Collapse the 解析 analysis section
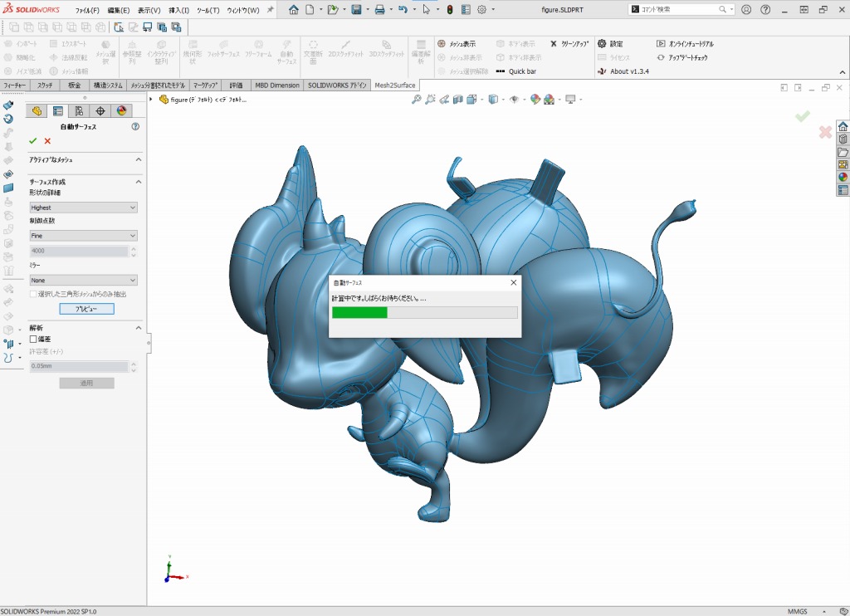This screenshot has height=616, width=850. 139,328
